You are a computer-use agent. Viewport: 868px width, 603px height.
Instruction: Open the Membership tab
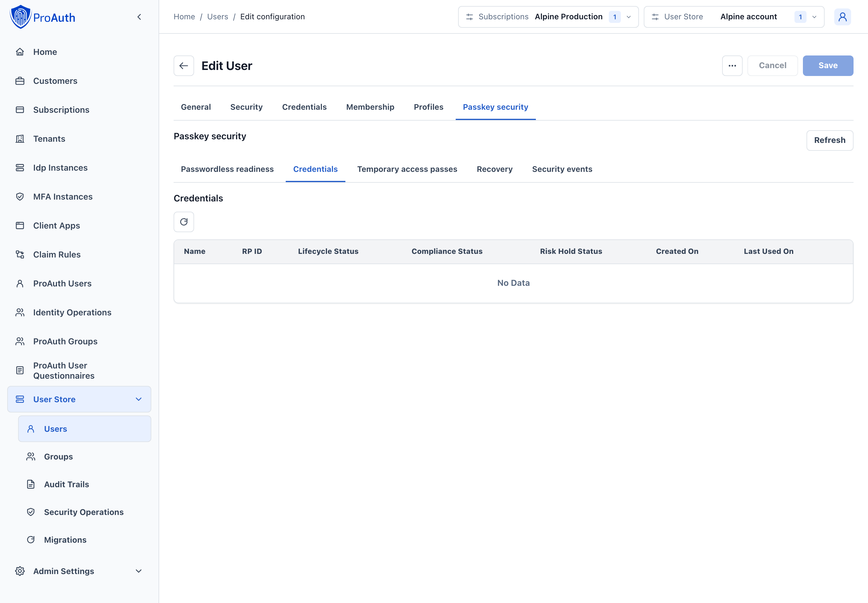[x=370, y=107]
